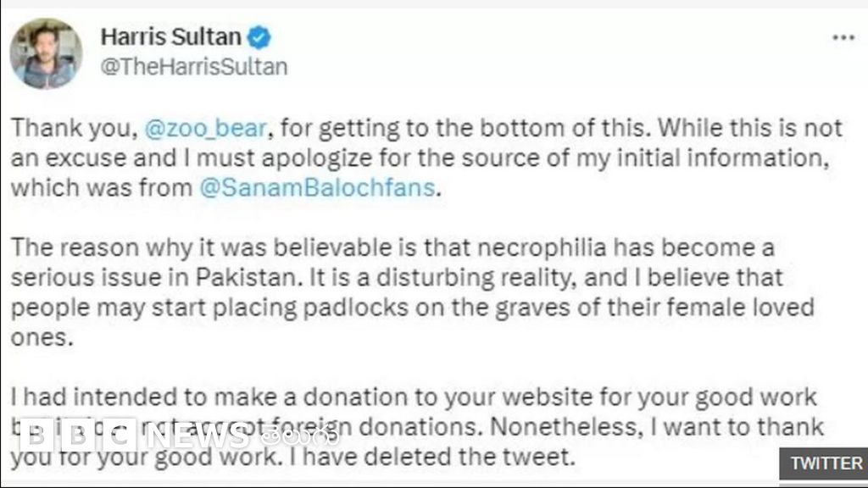This screenshot has width=868, height=488.
Task: Open the @SanamBalochfans mention link
Action: coord(320,188)
